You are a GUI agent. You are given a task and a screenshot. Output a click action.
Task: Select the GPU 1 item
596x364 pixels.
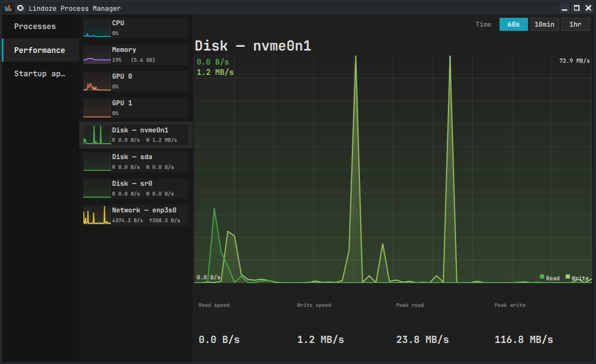[x=136, y=108]
